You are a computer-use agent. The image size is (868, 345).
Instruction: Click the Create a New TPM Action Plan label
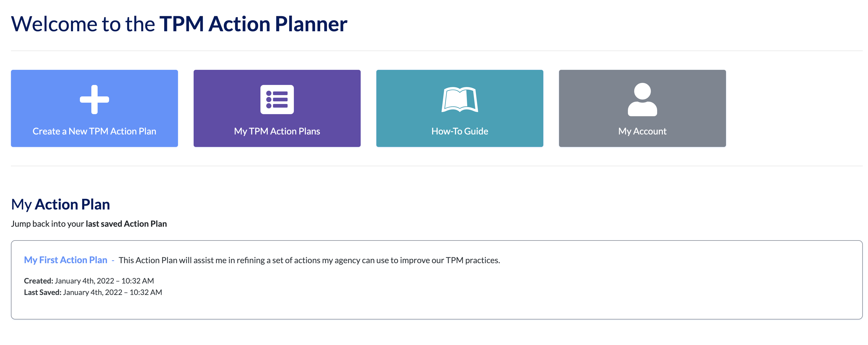[94, 131]
